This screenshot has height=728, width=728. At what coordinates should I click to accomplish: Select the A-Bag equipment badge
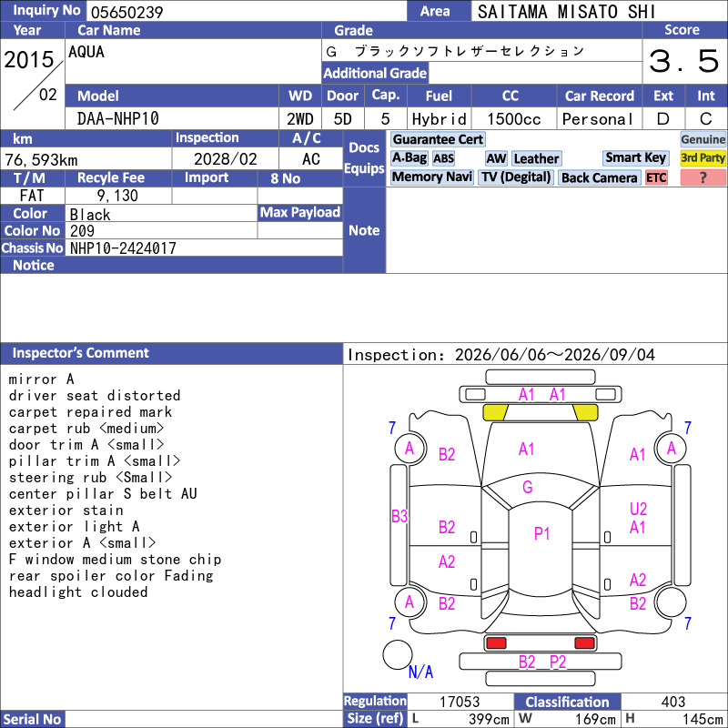409,158
